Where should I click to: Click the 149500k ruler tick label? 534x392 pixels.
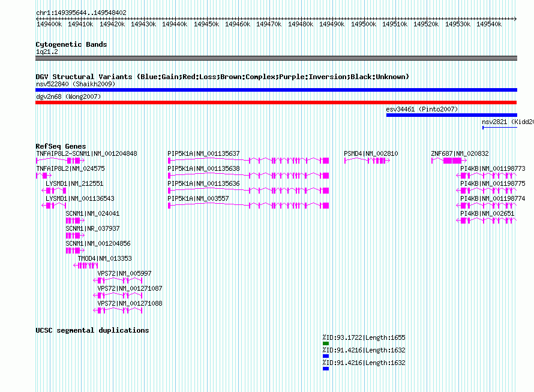[x=364, y=24]
